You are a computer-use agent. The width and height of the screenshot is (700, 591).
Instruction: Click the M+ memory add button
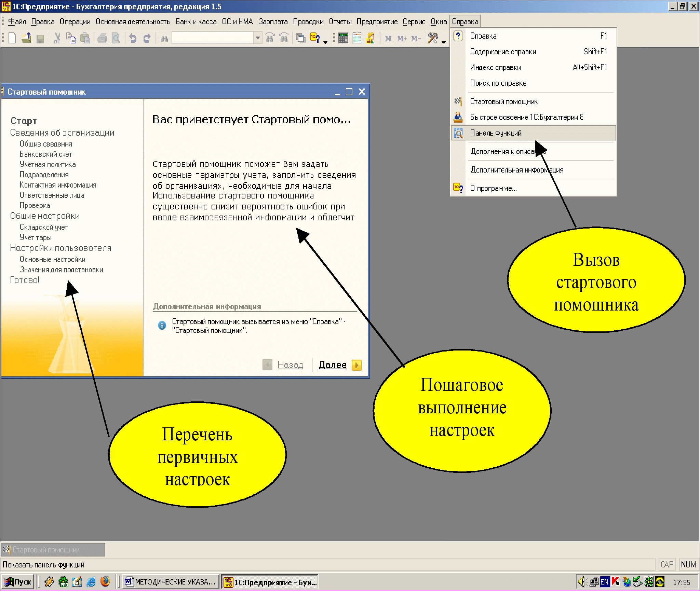(402, 39)
